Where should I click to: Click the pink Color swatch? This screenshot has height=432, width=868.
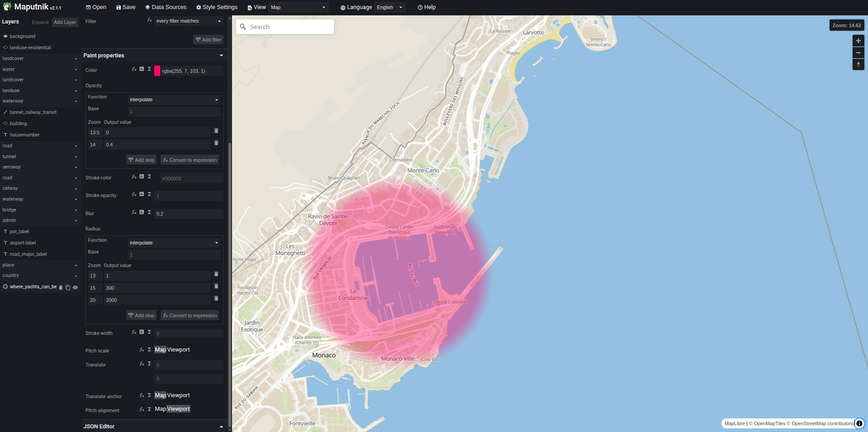click(157, 71)
